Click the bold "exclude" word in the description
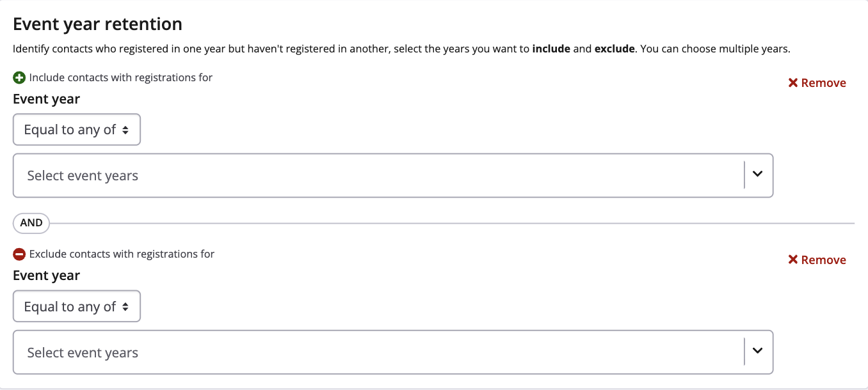Screen dimensions: 868x390 614,49
